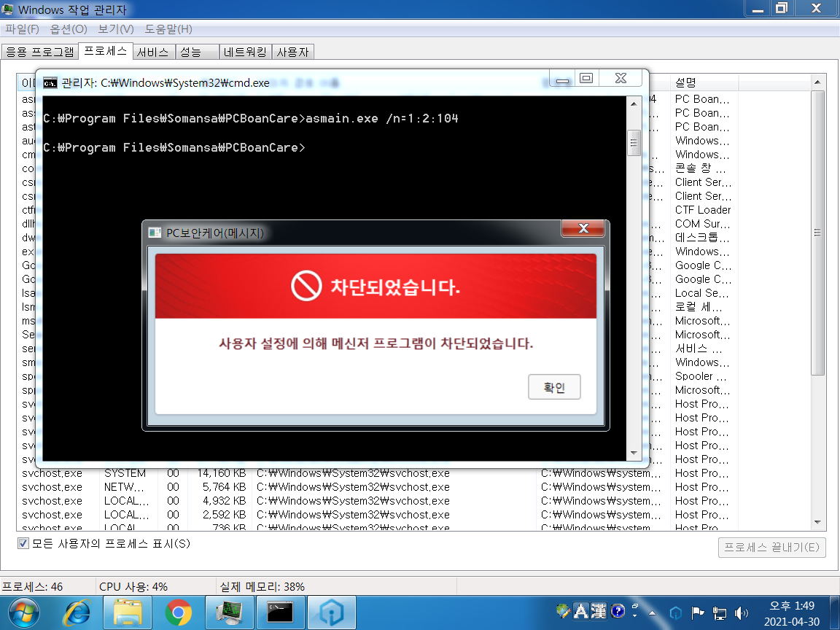The image size is (840, 630).
Task: Open File Explorer from the taskbar
Action: coord(127,612)
